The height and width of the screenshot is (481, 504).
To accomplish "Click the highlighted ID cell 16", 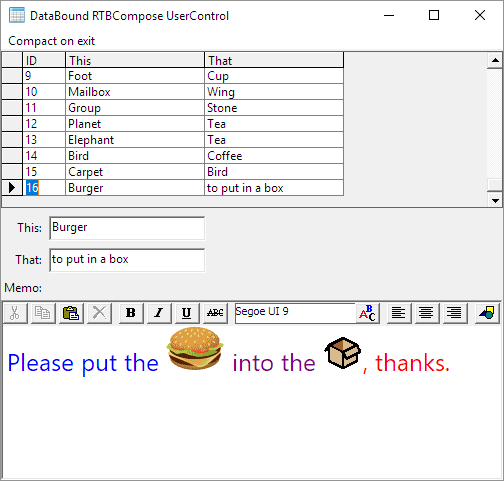I will [x=44, y=188].
